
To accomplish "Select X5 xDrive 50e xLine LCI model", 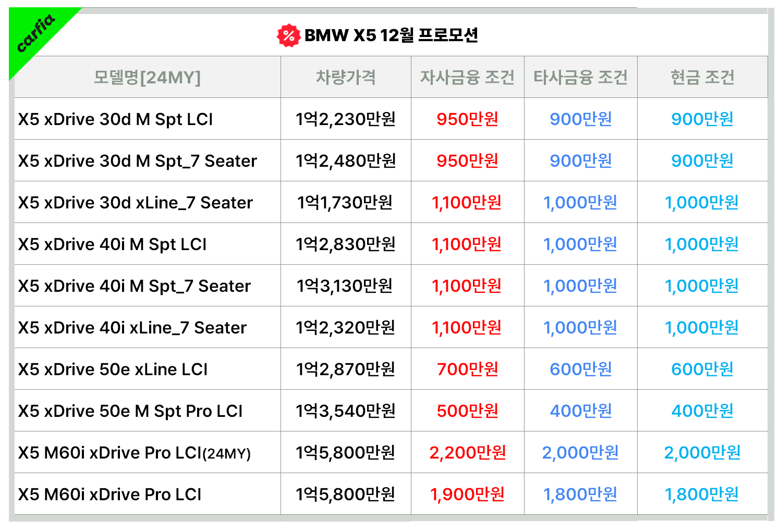I will click(113, 369).
